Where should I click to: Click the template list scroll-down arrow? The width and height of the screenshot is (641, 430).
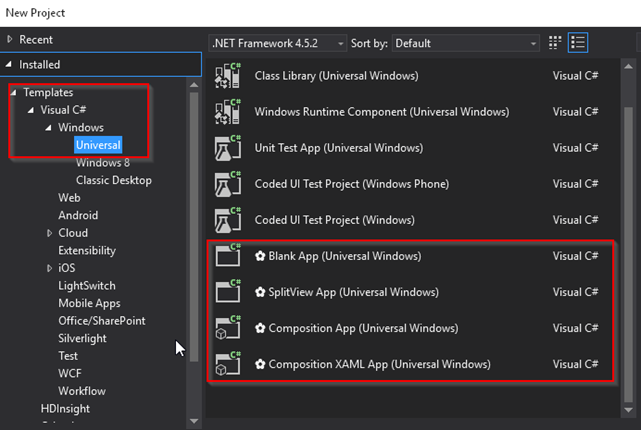pyautogui.click(x=629, y=410)
